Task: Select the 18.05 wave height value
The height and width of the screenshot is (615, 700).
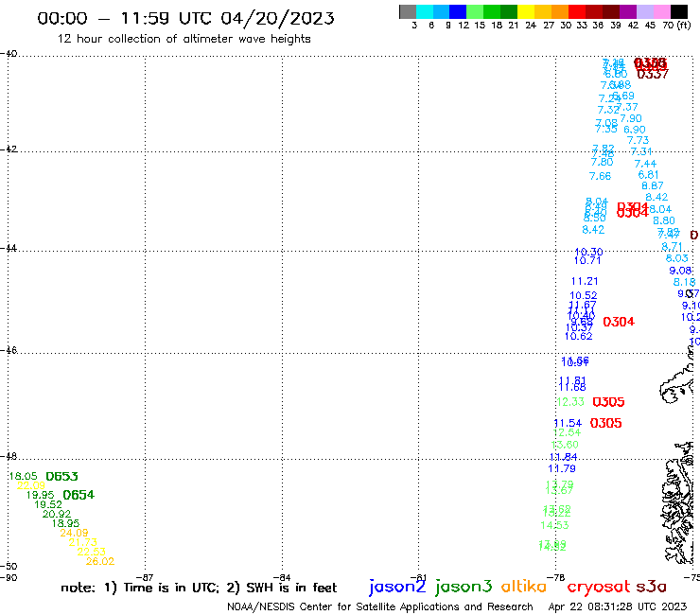Action: pos(24,476)
